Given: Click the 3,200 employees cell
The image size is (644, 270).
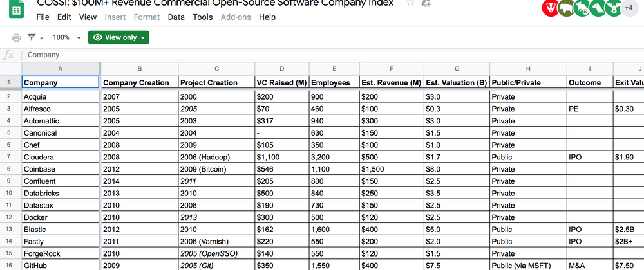Looking at the screenshot, I should point(334,157).
